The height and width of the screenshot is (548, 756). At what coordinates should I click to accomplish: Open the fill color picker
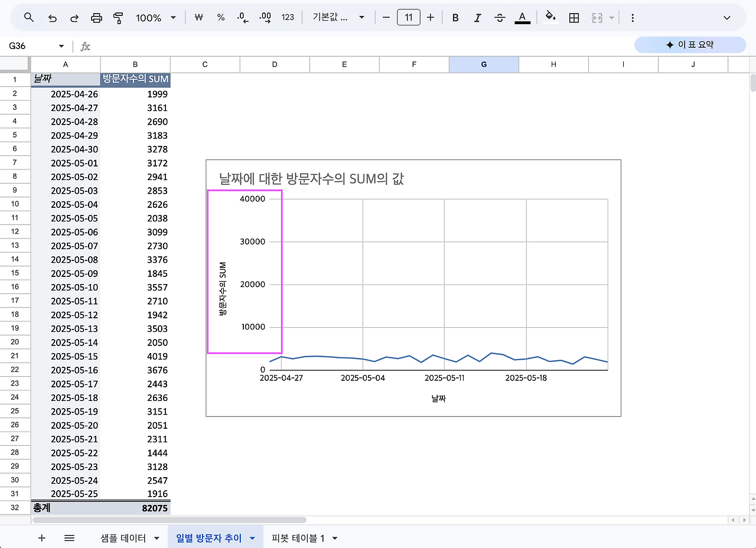[549, 18]
